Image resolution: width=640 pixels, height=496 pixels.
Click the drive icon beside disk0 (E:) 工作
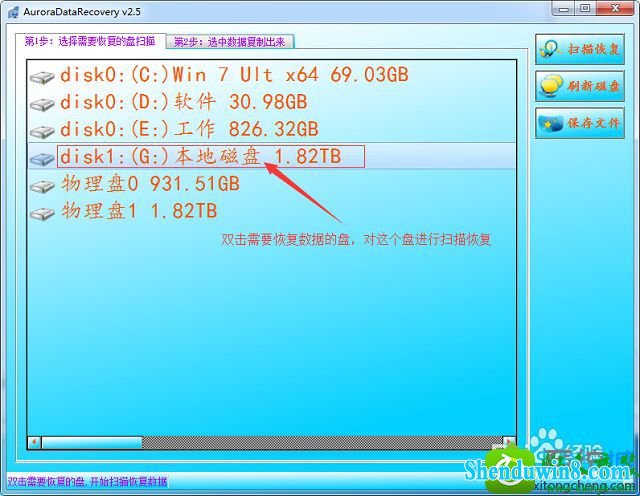point(42,131)
